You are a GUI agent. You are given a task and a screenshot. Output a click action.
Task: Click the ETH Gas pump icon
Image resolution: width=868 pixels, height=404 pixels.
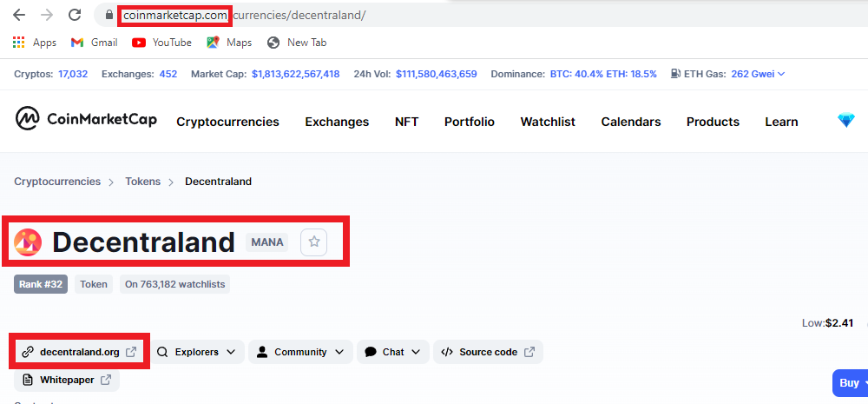(x=674, y=74)
